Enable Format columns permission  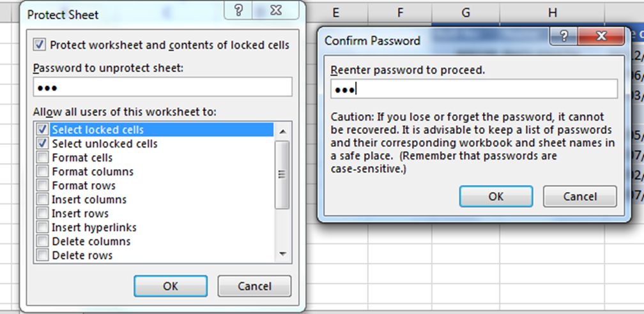pos(42,172)
